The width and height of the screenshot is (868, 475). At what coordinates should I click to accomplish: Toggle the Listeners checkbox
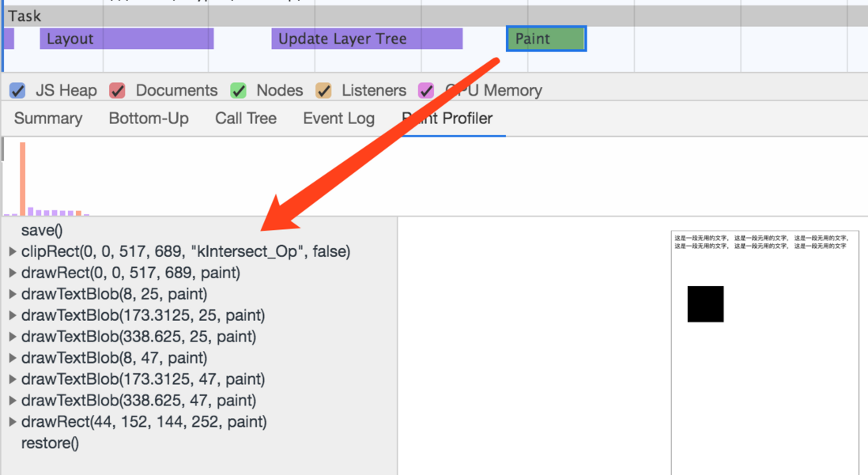(323, 91)
